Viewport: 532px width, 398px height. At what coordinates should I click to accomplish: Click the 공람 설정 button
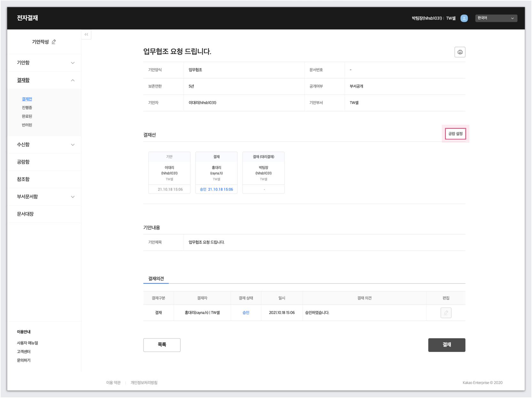click(x=455, y=134)
